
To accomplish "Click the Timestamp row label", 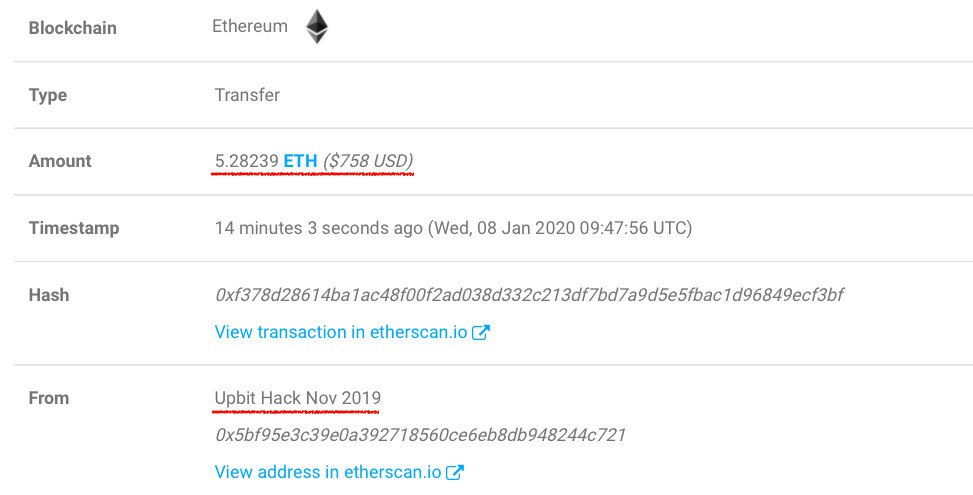I will coord(74,228).
